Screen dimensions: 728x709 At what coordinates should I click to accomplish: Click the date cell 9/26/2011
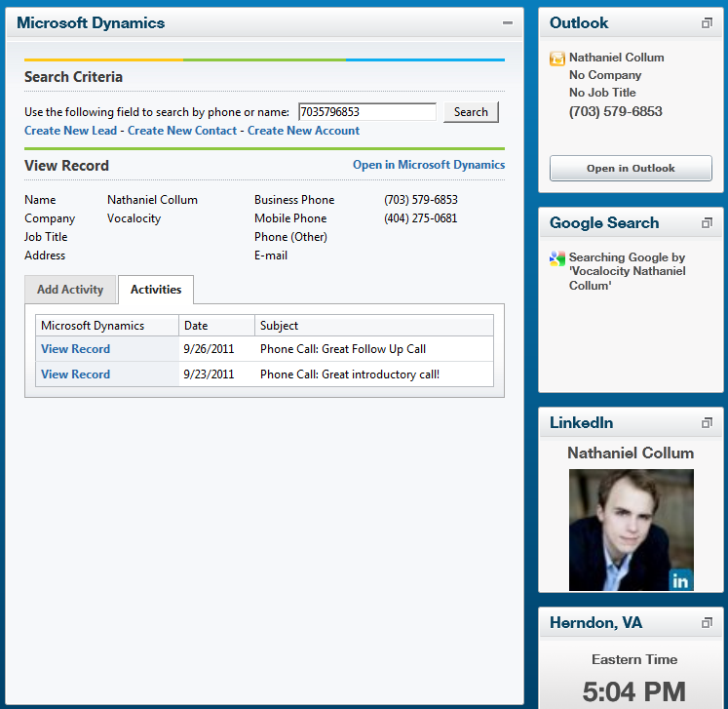tap(209, 349)
